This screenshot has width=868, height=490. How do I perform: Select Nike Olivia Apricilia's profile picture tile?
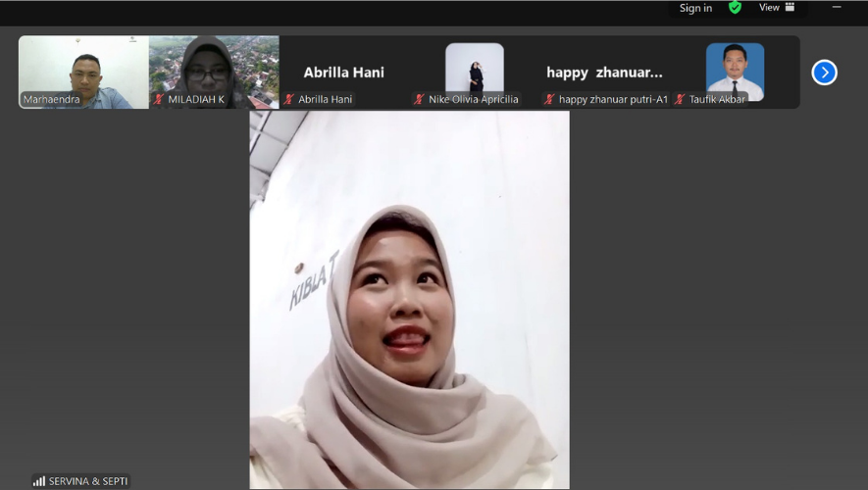[474, 69]
